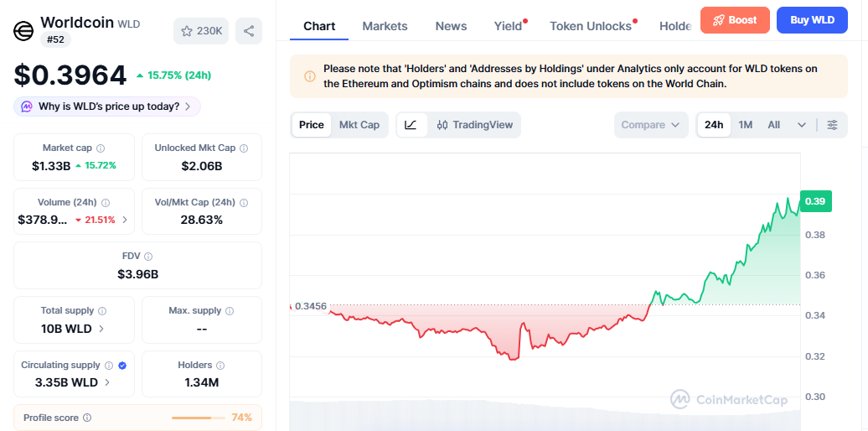The height and width of the screenshot is (431, 868).
Task: Expand more time range options chevron
Action: (802, 125)
